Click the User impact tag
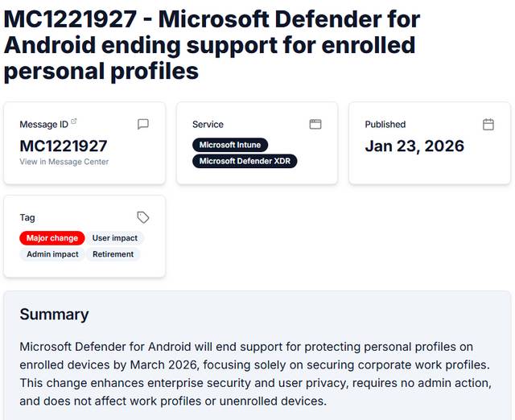The height and width of the screenshot is (420, 515). 115,238
